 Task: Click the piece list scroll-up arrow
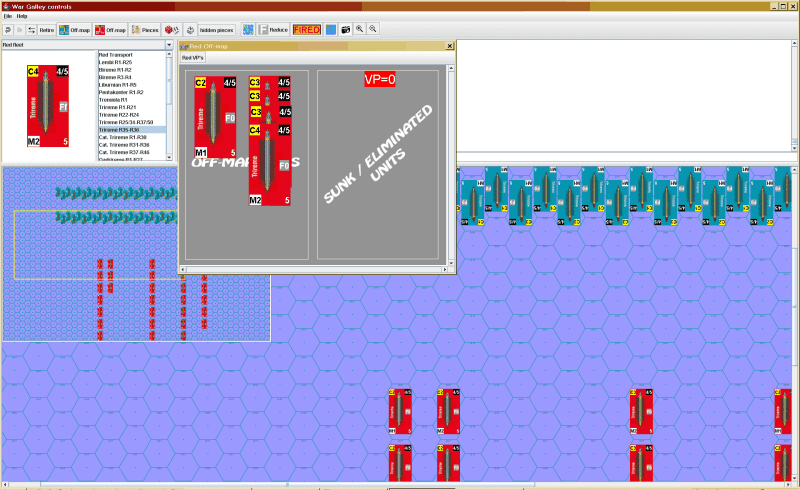pos(169,54)
